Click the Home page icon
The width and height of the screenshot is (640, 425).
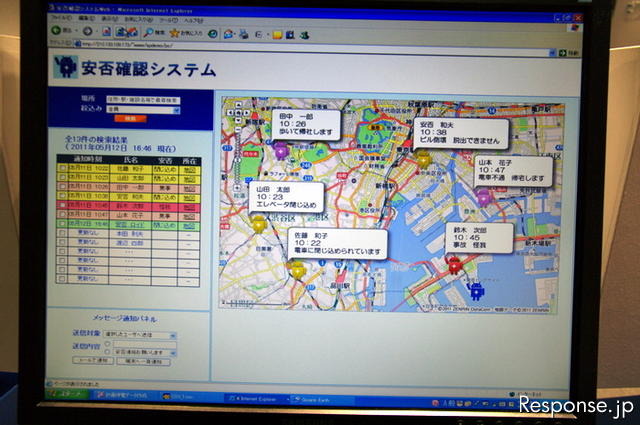133,32
